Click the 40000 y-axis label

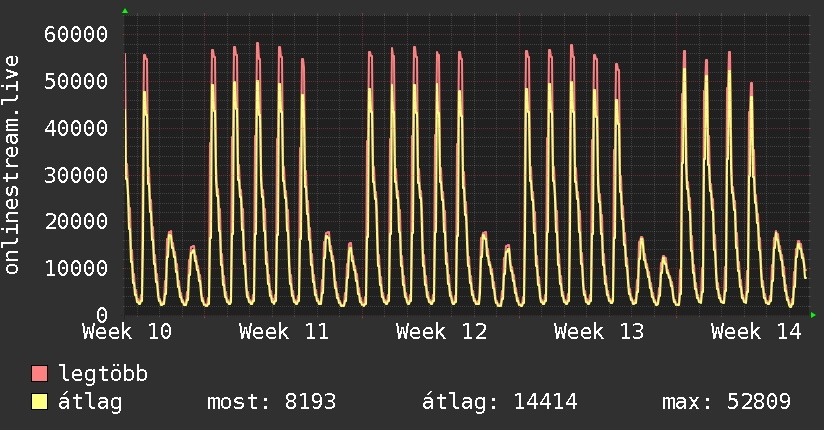click(x=76, y=128)
